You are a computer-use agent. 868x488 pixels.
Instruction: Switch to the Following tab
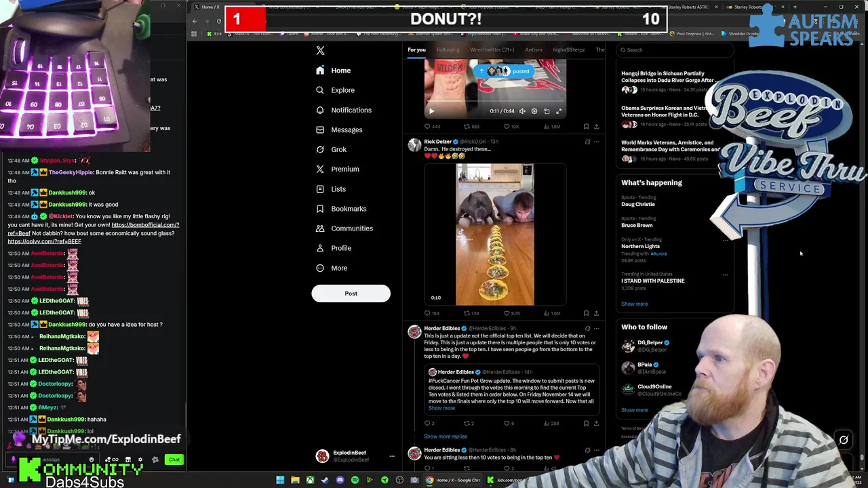[448, 49]
